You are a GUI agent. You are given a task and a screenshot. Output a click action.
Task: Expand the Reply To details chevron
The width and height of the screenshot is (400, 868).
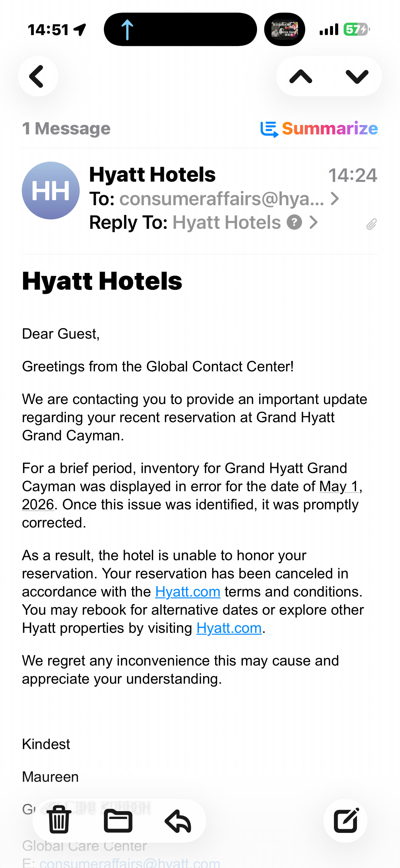314,222
